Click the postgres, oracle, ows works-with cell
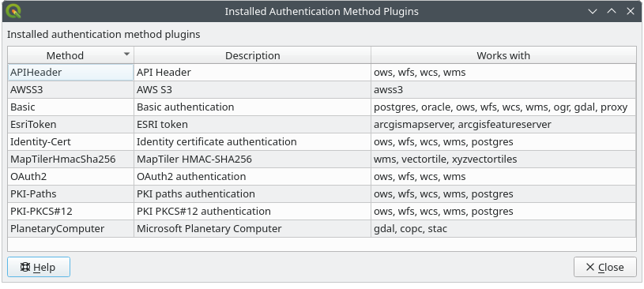The image size is (644, 289). [503, 107]
